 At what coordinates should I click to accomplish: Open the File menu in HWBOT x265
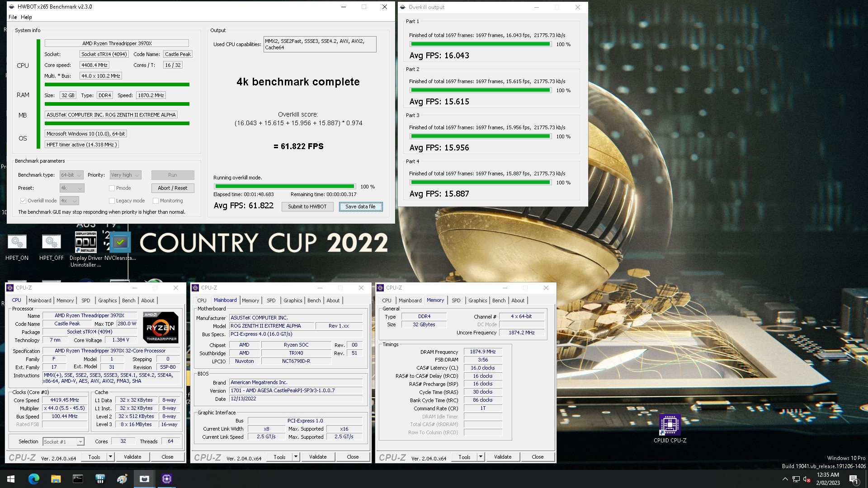13,17
